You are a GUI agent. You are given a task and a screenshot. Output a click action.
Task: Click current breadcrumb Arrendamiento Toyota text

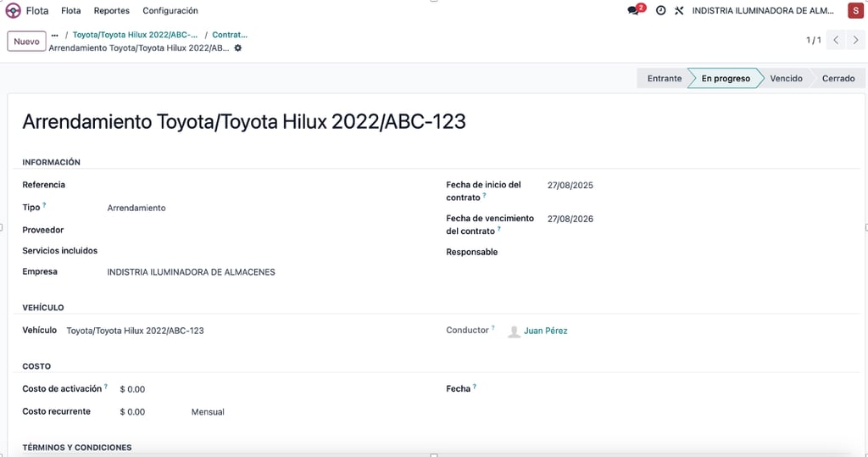pyautogui.click(x=139, y=48)
